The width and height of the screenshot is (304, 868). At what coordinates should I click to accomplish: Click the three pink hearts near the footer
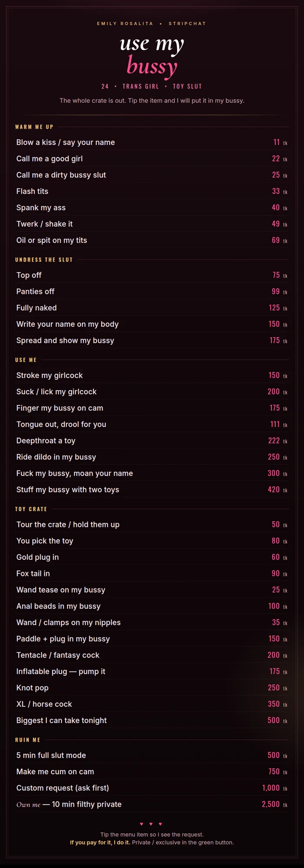click(151, 824)
